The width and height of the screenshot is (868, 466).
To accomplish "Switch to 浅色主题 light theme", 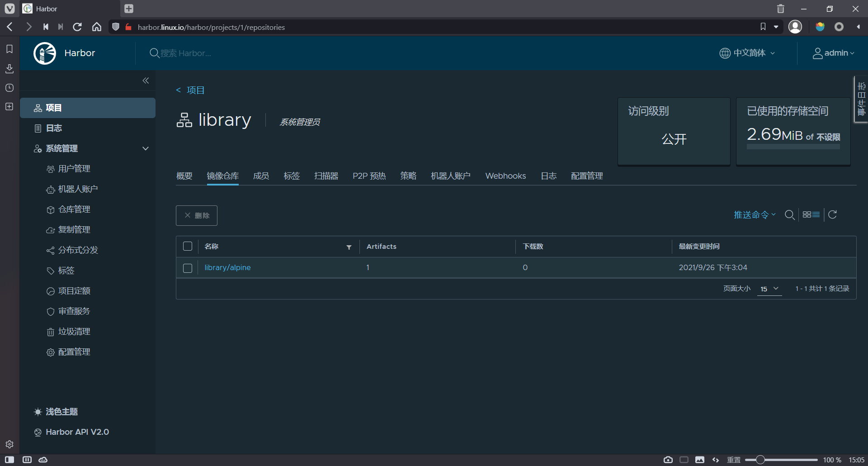I will [x=56, y=412].
